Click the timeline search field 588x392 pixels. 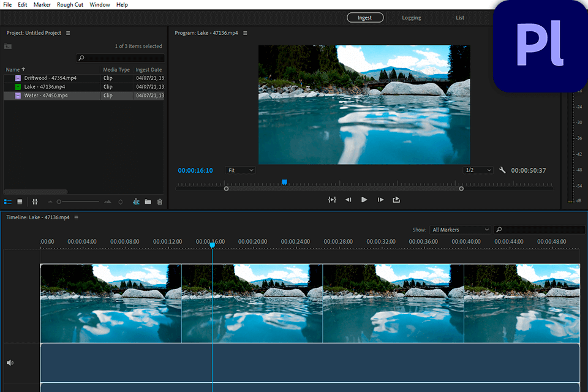[540, 229]
